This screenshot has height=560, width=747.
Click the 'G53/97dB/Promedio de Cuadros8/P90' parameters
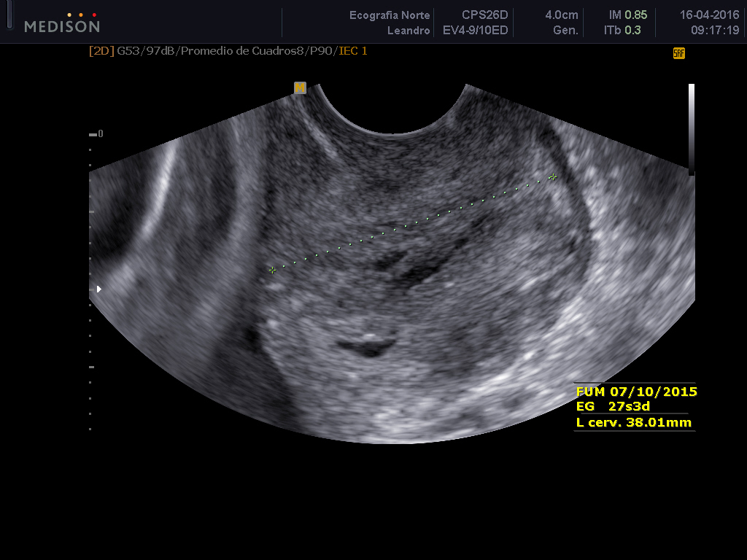pos(227,51)
